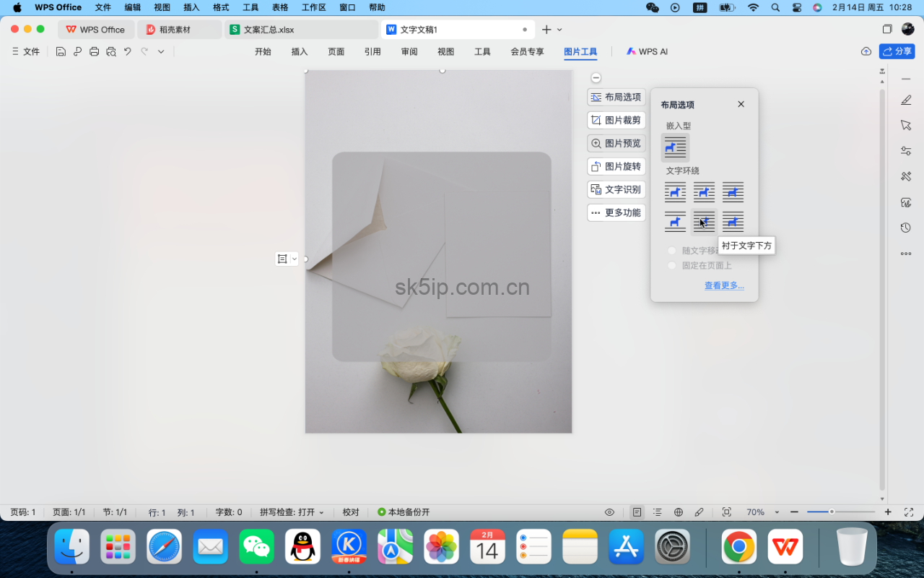Select the 图片旋转 (rotate picture) tool
This screenshot has width=924, height=578.
click(616, 166)
